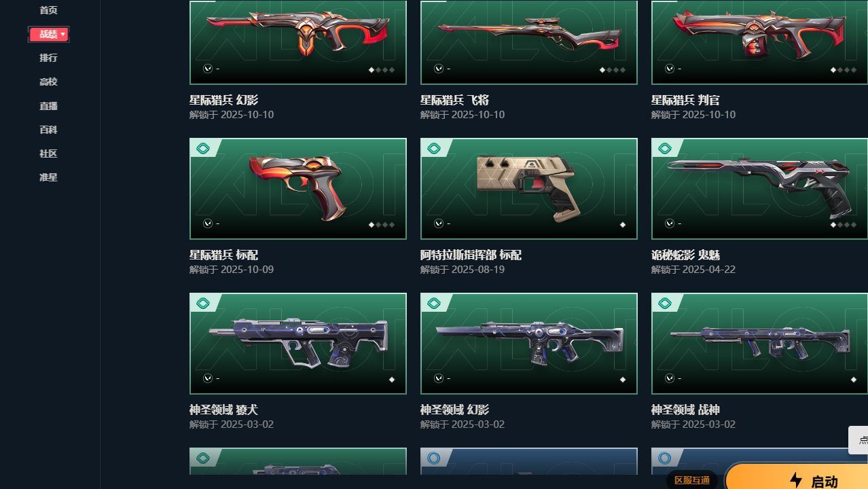Select the 神圣领域 獠犬 weapon thumbnail

298,344
